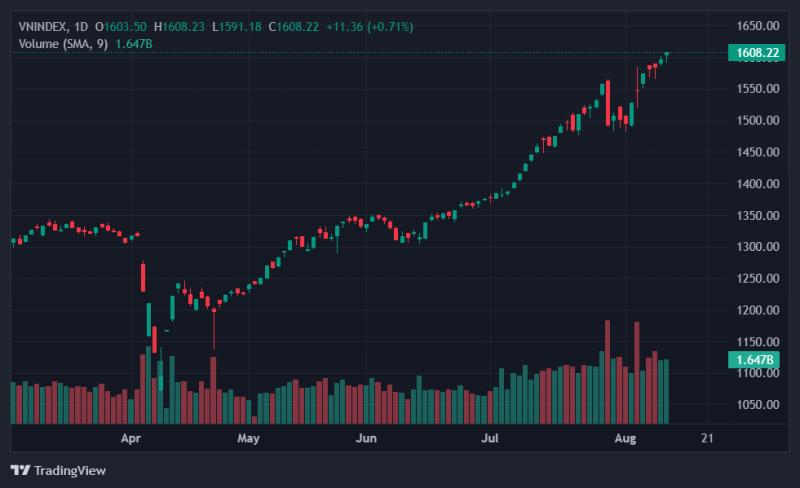This screenshot has height=488, width=800.
Task: Click the 1.647B volume SMA value
Action: tap(134, 44)
